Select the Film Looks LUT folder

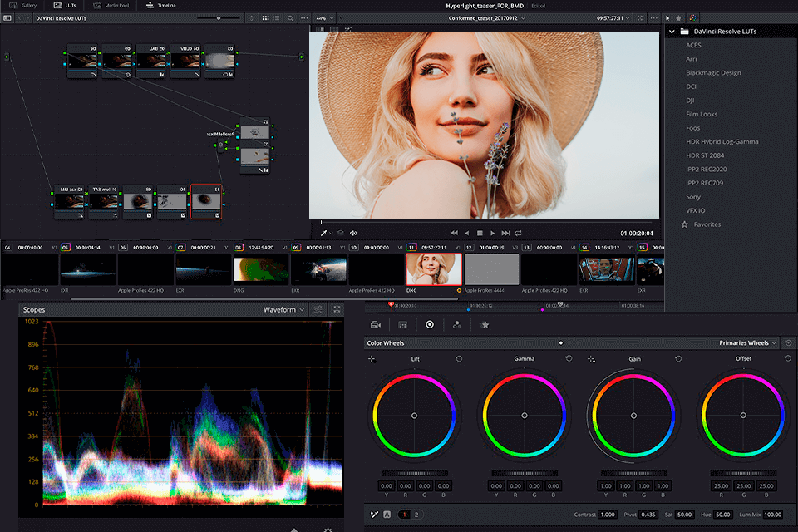[x=702, y=114]
